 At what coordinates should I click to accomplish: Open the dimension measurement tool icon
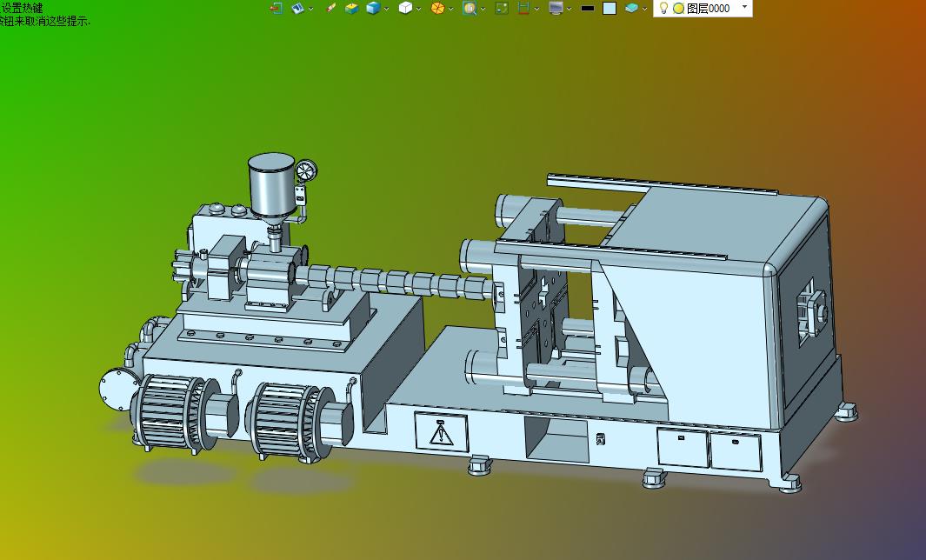(523, 9)
